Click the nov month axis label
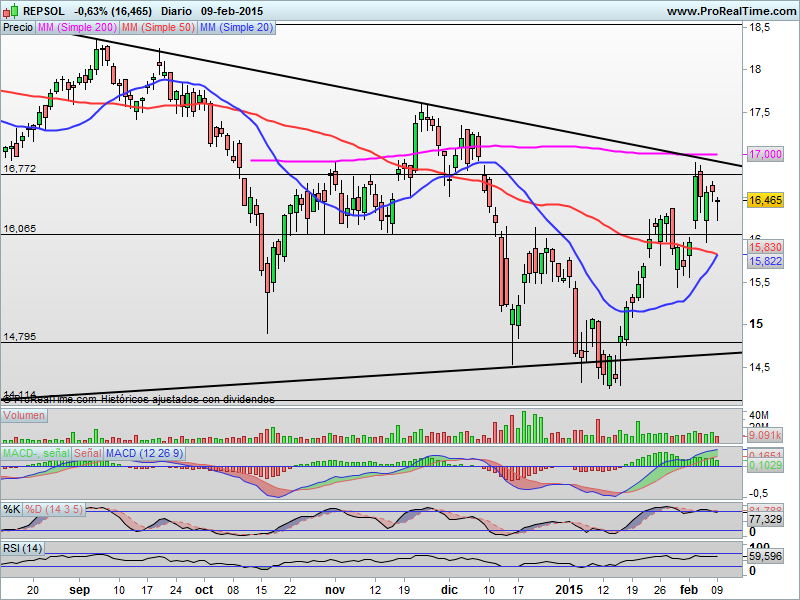The height and width of the screenshot is (600, 800). pyautogui.click(x=335, y=590)
